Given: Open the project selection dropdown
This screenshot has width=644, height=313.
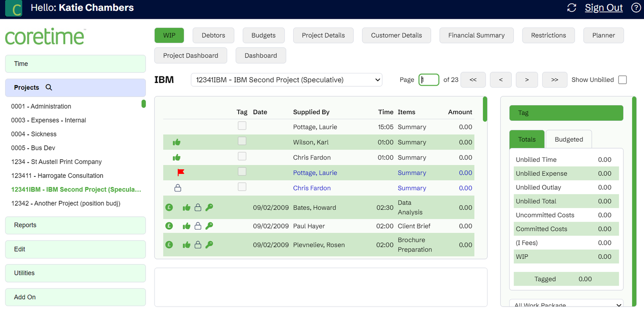Looking at the screenshot, I should coord(286,79).
